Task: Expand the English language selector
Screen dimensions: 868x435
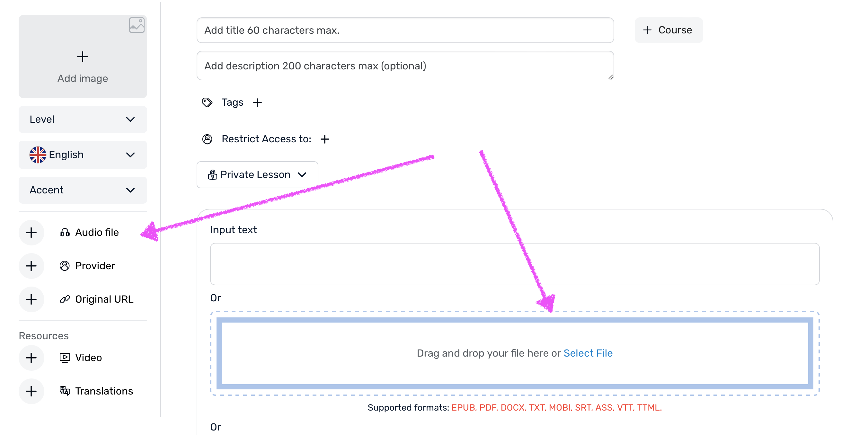Action: (x=83, y=155)
